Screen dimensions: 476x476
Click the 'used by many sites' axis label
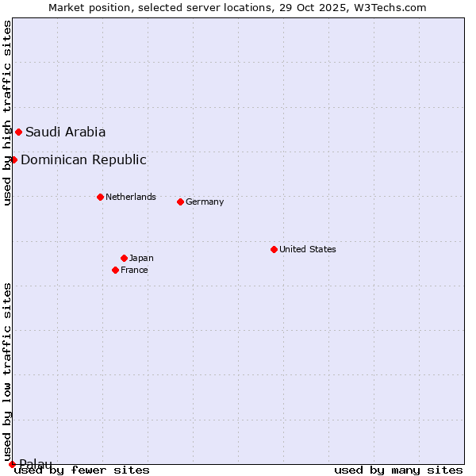(398, 470)
